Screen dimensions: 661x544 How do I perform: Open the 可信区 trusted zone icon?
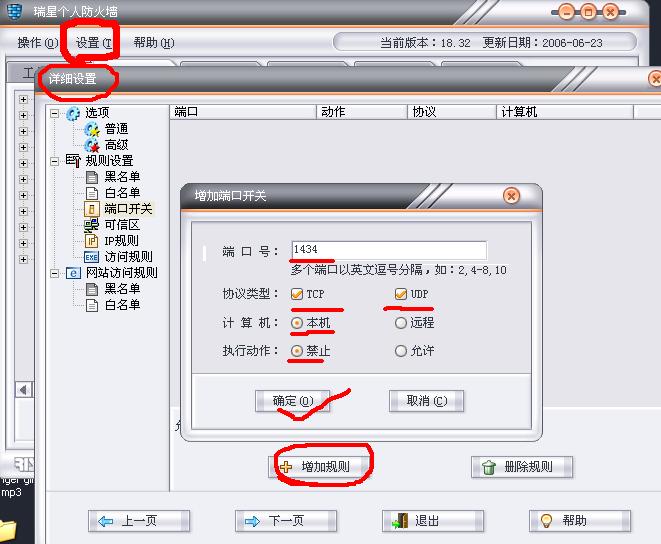pyautogui.click(x=91, y=225)
